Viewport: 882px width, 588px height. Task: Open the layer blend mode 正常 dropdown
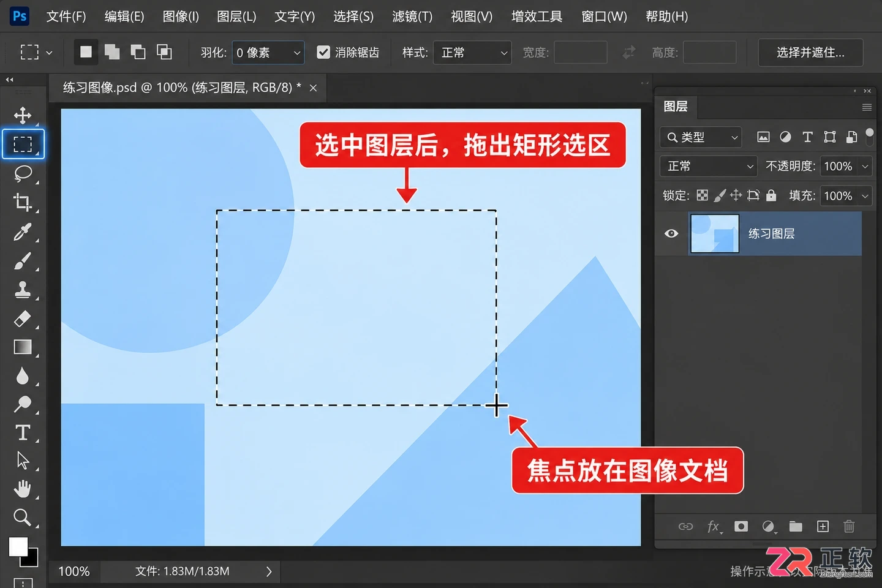(709, 166)
